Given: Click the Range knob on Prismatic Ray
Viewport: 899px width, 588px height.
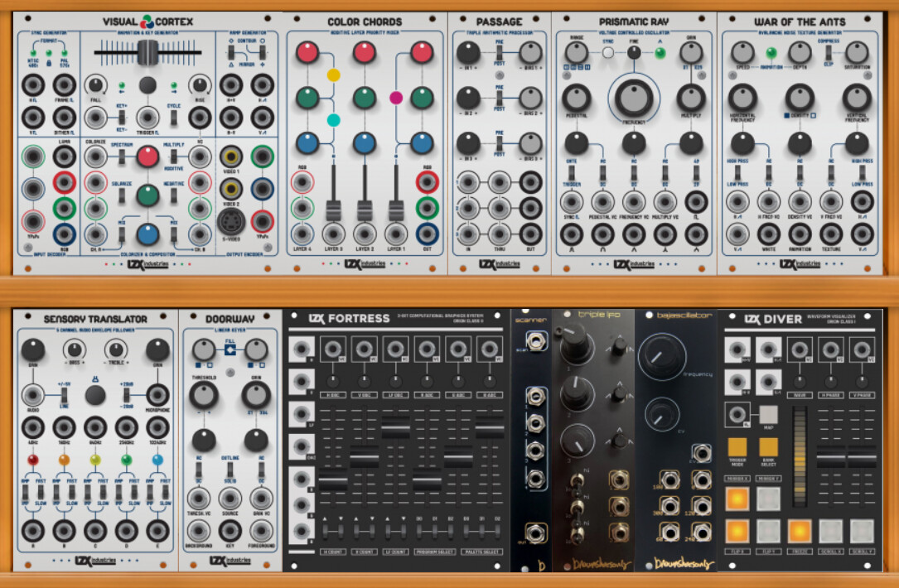Looking at the screenshot, I should (576, 53).
